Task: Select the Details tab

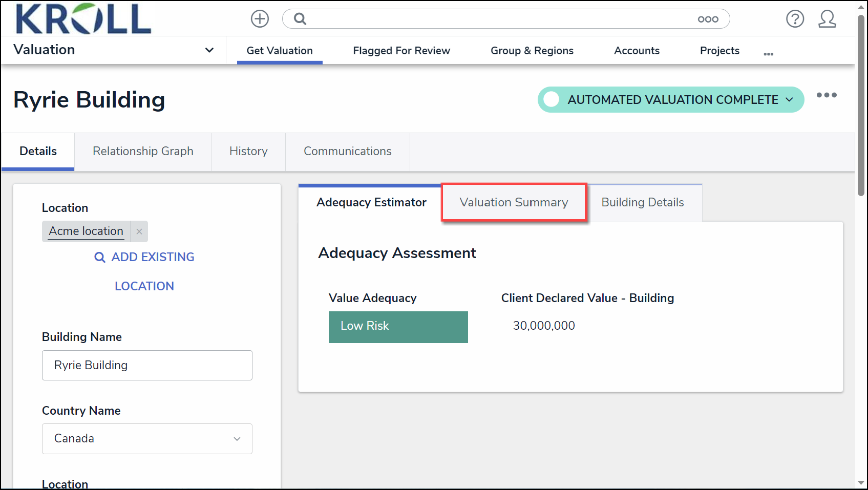Action: [38, 151]
